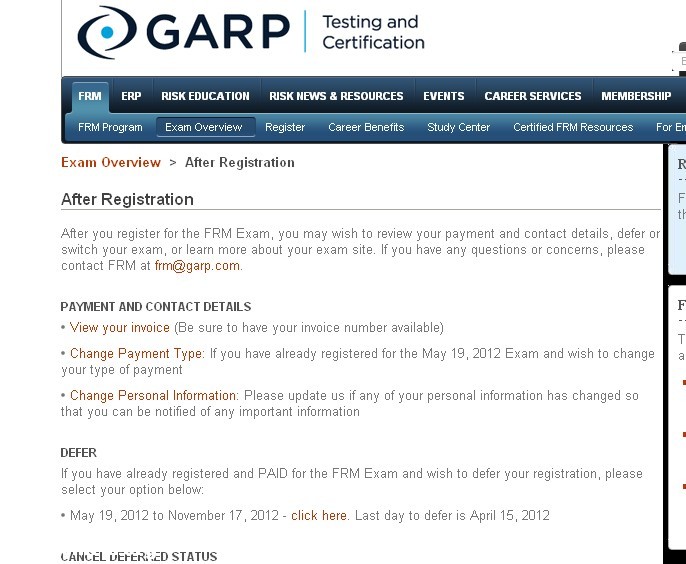Open the ERP main tab
The height and width of the screenshot is (564, 686).
(x=131, y=96)
